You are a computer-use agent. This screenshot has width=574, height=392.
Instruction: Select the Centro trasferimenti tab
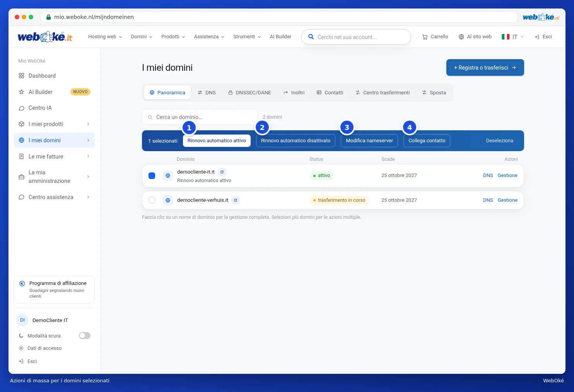point(383,93)
